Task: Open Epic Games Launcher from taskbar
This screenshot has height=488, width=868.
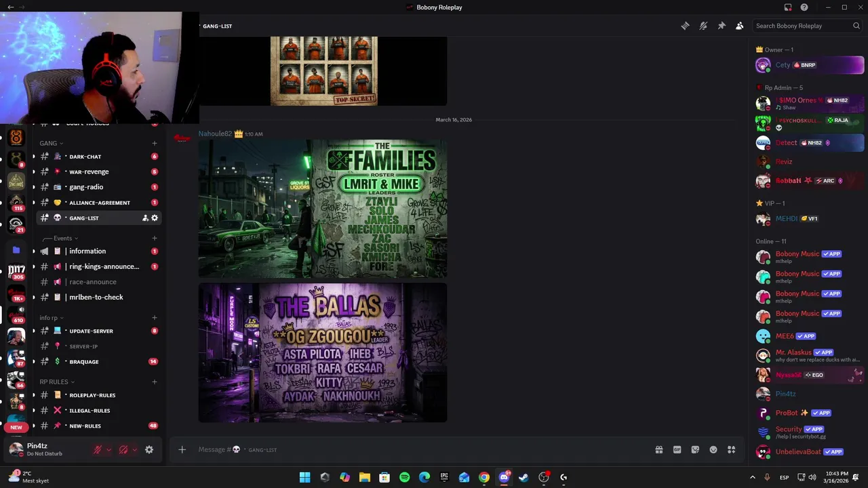Action: 444,477
